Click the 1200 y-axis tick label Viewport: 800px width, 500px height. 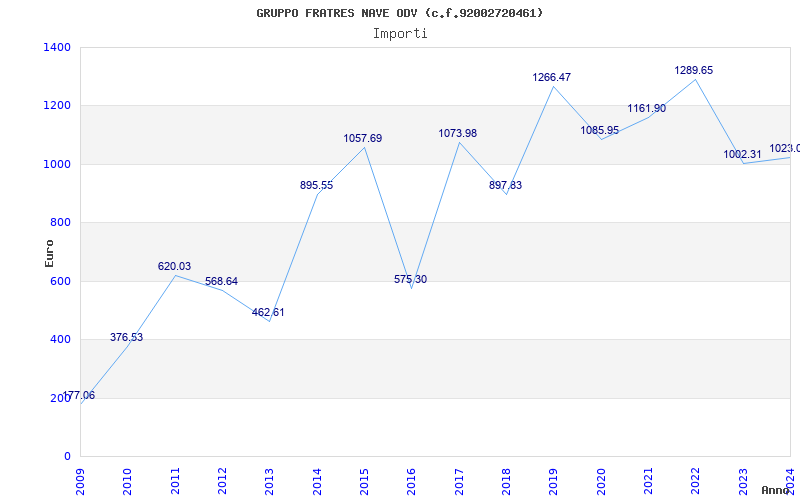pyautogui.click(x=57, y=106)
